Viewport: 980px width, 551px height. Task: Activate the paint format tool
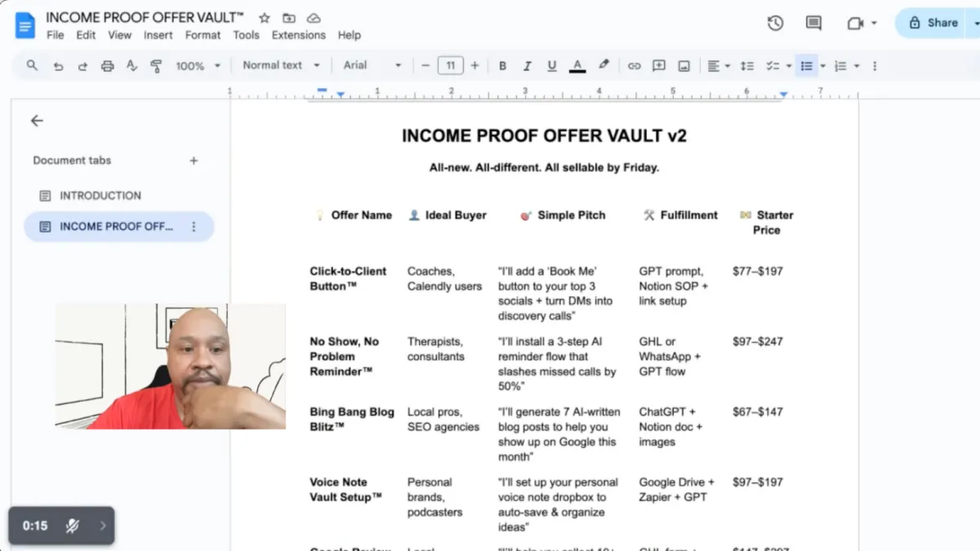(x=156, y=66)
